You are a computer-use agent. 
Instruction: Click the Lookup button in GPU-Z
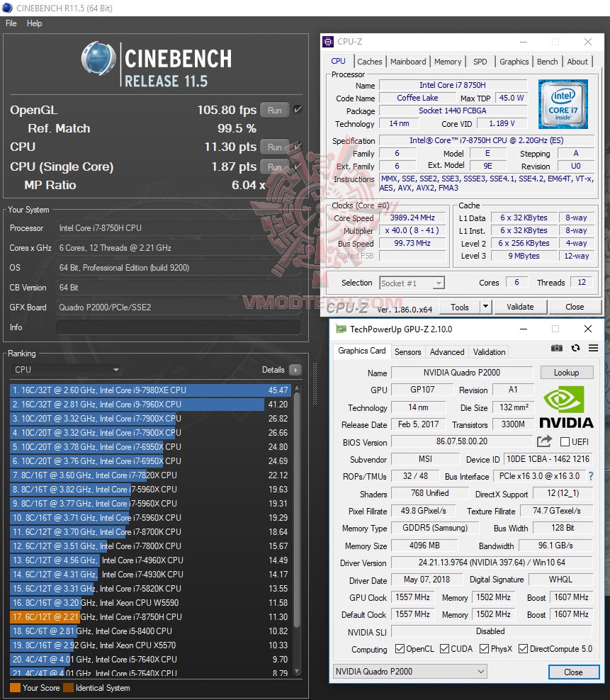coord(567,373)
